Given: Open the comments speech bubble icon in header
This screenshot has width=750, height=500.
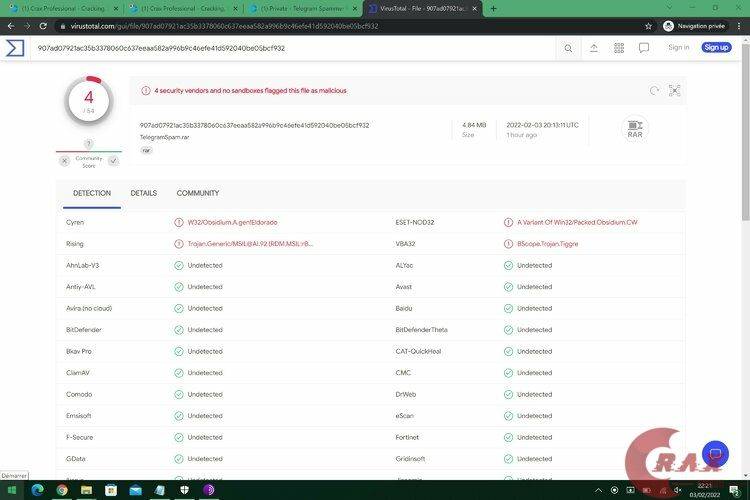Looking at the screenshot, I should click(644, 48).
